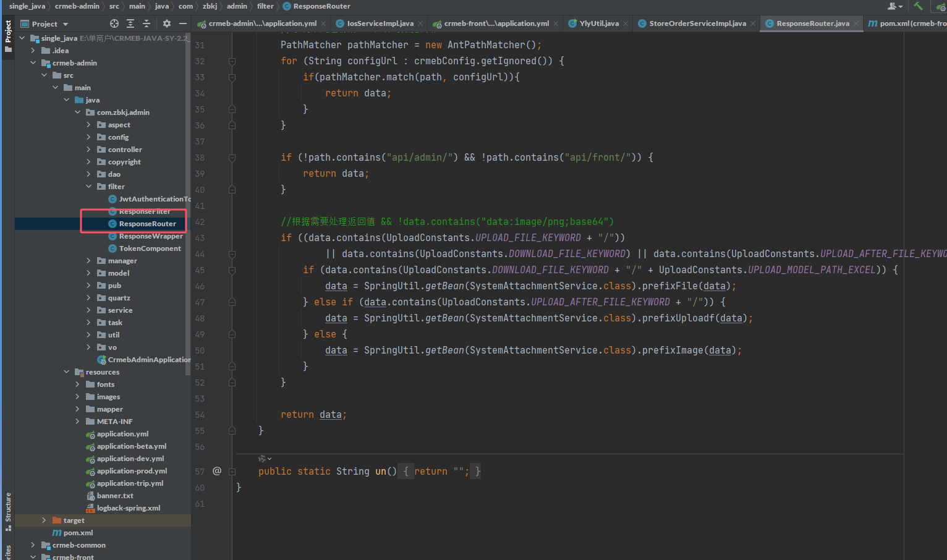The image size is (947, 560).
Task: Expand the target folder
Action: pyautogui.click(x=44, y=520)
